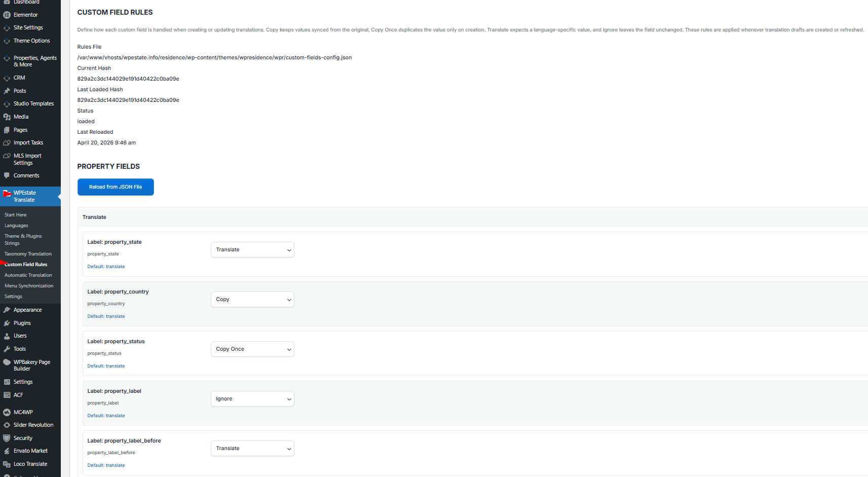The height and width of the screenshot is (477, 868).
Task: Open the property_country Copy dropdown
Action: 252,300
